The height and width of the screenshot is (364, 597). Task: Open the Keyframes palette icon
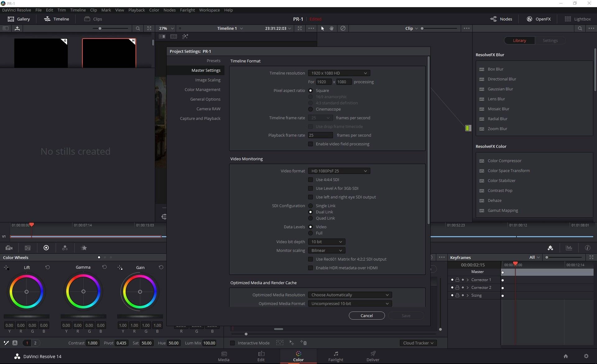click(x=550, y=248)
